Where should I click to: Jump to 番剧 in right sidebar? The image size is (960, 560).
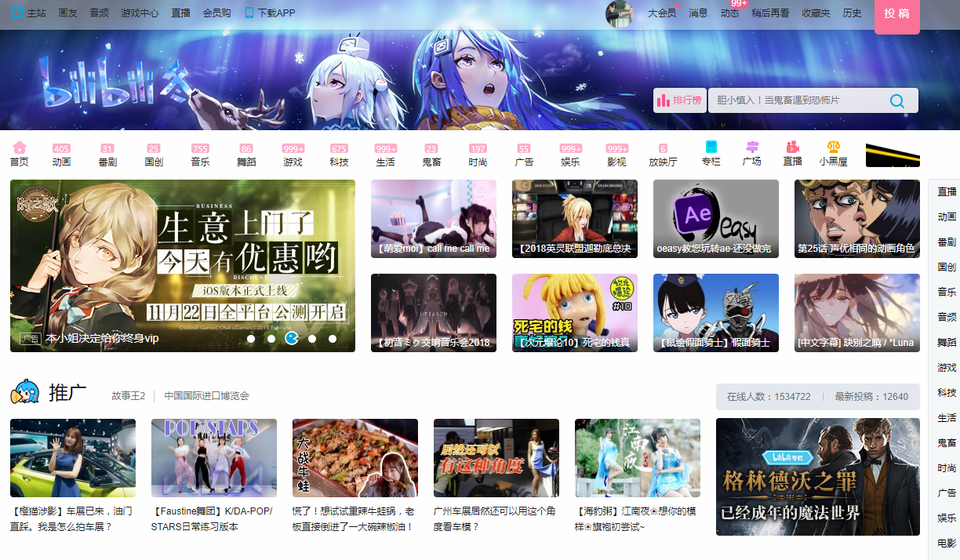coord(947,242)
